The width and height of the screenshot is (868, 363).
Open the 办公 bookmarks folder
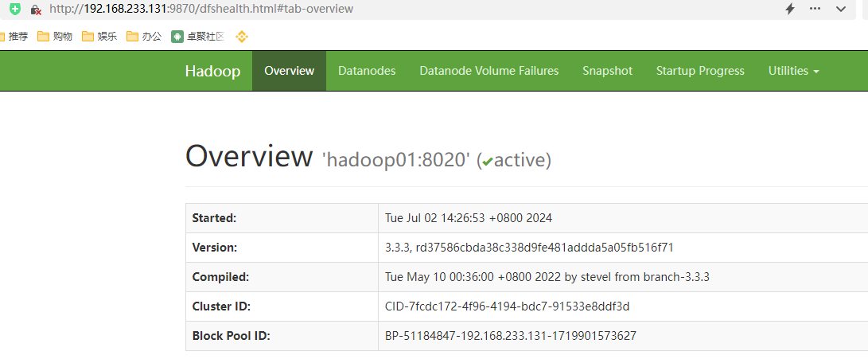click(x=144, y=37)
